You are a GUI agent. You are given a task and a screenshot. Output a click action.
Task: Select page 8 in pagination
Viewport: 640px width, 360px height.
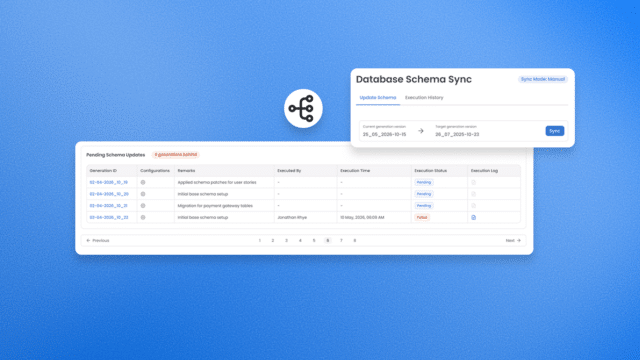355,240
